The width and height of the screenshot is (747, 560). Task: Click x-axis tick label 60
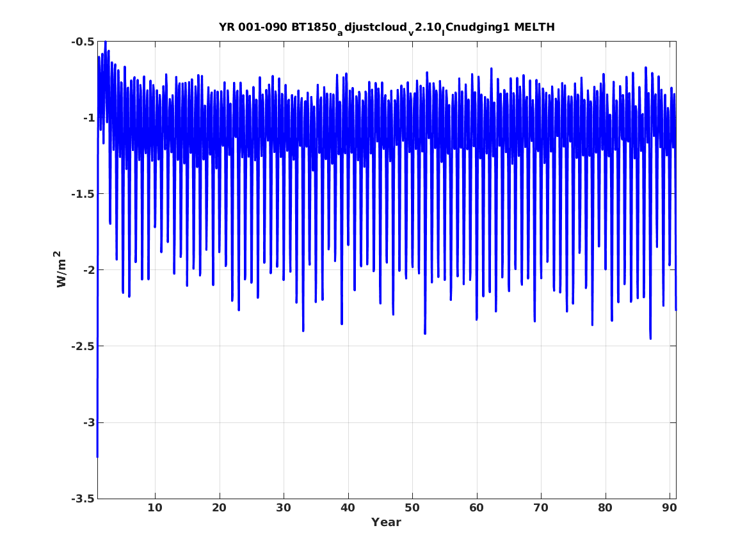(x=476, y=508)
